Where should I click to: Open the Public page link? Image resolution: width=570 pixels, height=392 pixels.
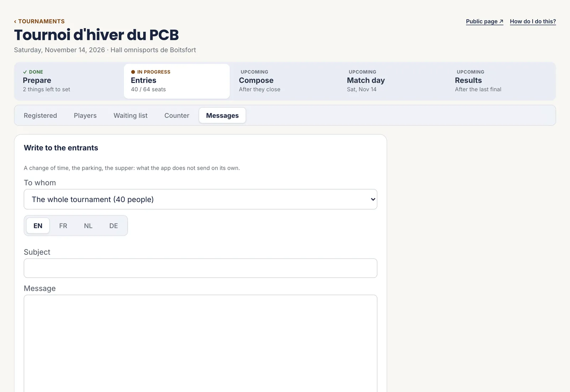(484, 21)
